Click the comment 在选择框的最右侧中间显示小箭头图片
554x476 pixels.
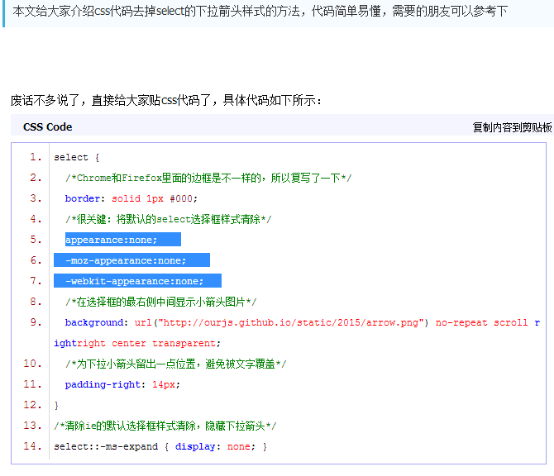(x=161, y=302)
